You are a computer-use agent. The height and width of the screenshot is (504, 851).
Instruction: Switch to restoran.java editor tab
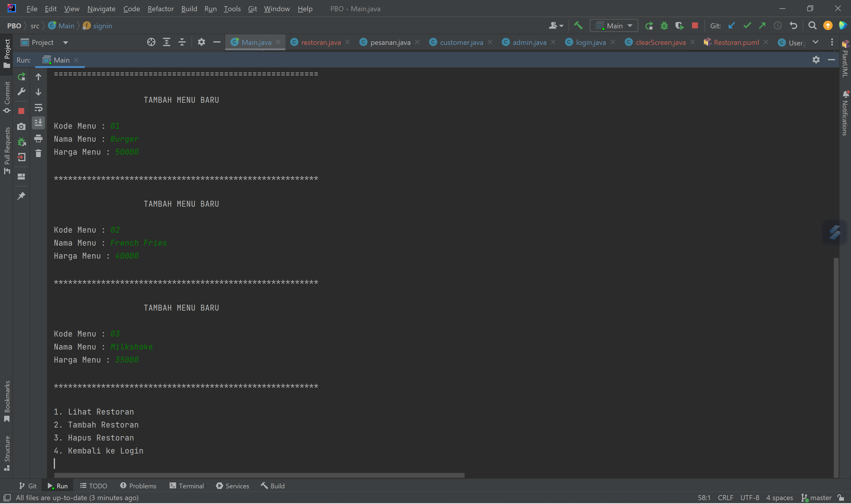(321, 43)
